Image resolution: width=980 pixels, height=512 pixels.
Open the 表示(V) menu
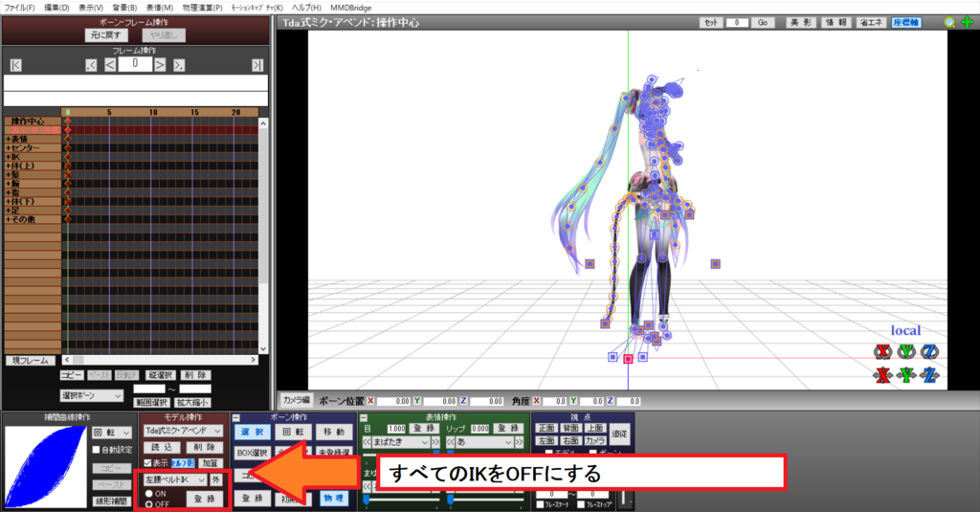pos(91,8)
